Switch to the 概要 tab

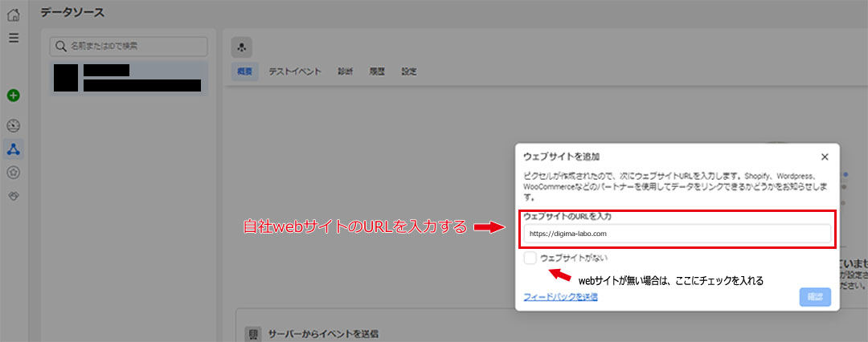click(x=244, y=71)
